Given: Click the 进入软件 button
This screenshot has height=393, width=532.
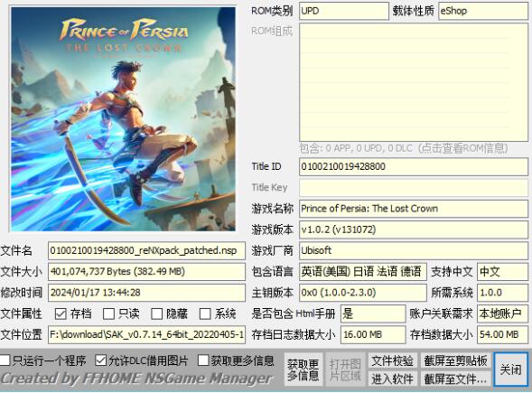Looking at the screenshot, I should 392,379.
